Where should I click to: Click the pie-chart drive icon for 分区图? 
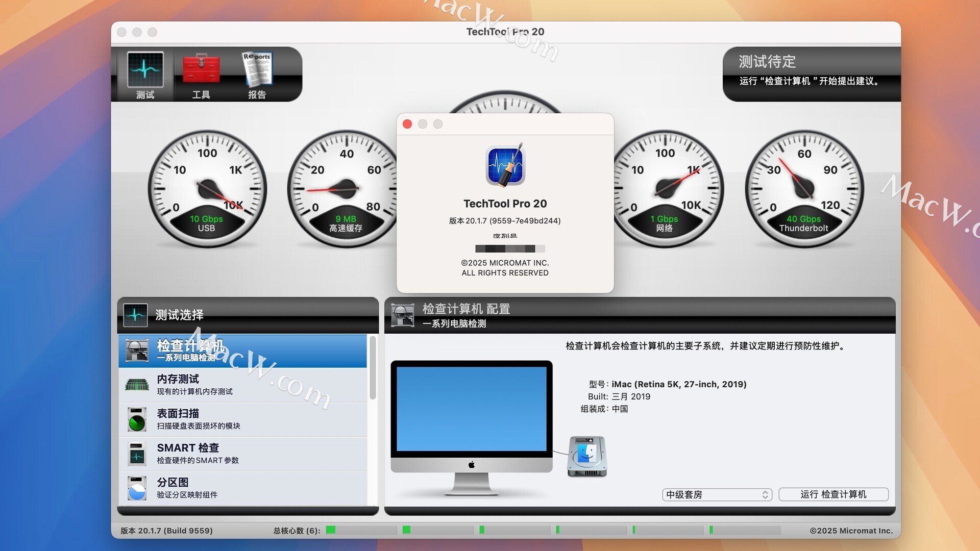pyautogui.click(x=137, y=488)
